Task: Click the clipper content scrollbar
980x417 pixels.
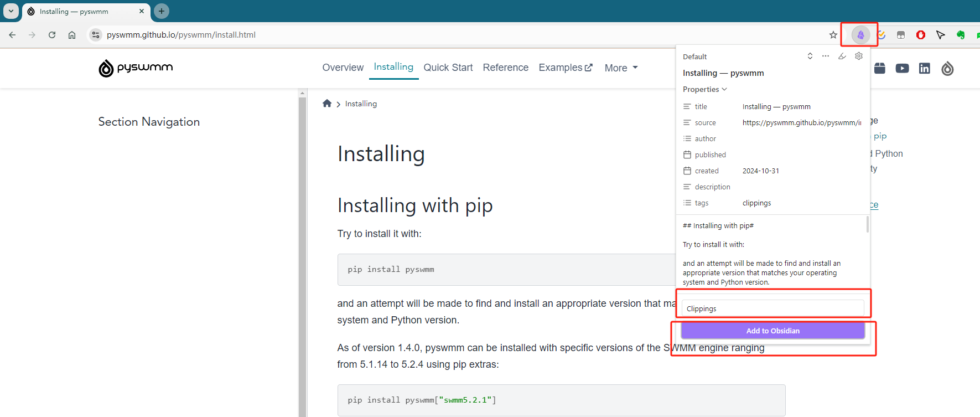Action: point(867,224)
